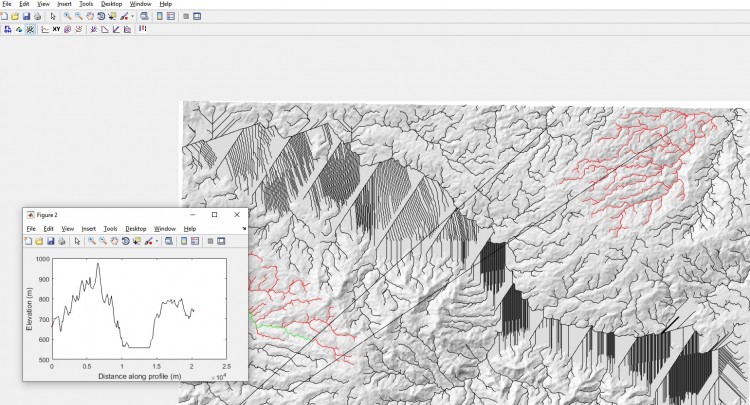The height and width of the screenshot is (405, 750).
Task: Select Zoom Out tool in main window toolbar
Action: 78,16
